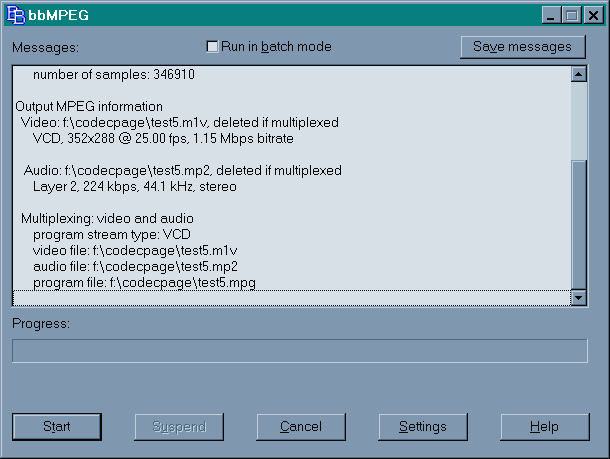This screenshot has height=459, width=610.
Task: Open Help for bbMPEG
Action: 544,427
